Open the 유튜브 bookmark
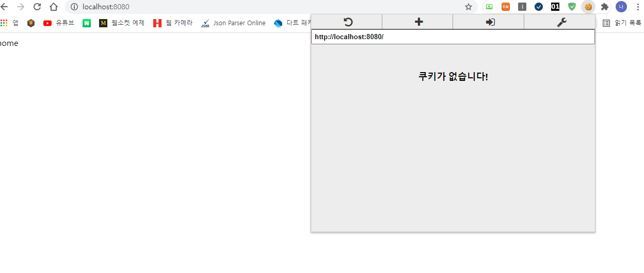This screenshot has height=273, width=644. (x=59, y=23)
